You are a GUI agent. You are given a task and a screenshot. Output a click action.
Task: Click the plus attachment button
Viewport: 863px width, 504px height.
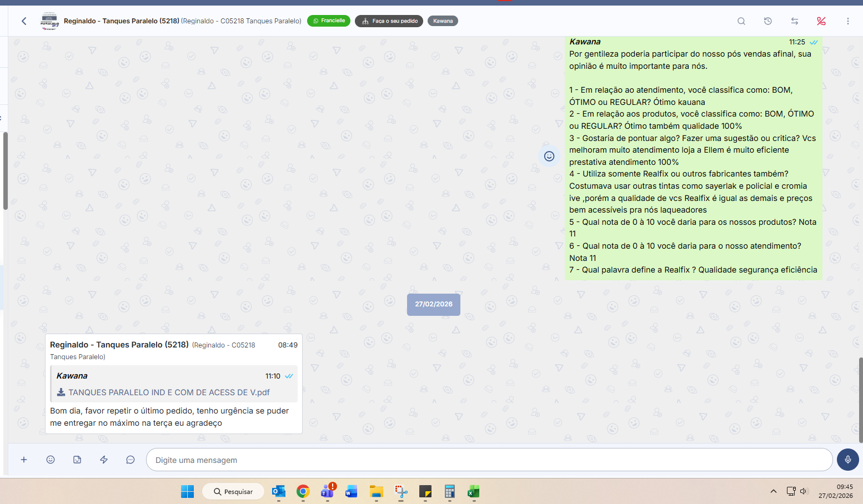coord(24,460)
